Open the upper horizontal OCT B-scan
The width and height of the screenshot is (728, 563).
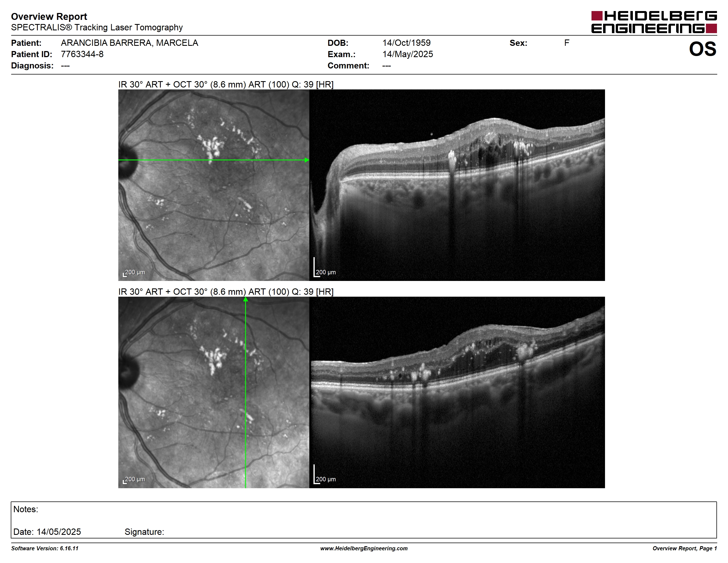pos(457,185)
